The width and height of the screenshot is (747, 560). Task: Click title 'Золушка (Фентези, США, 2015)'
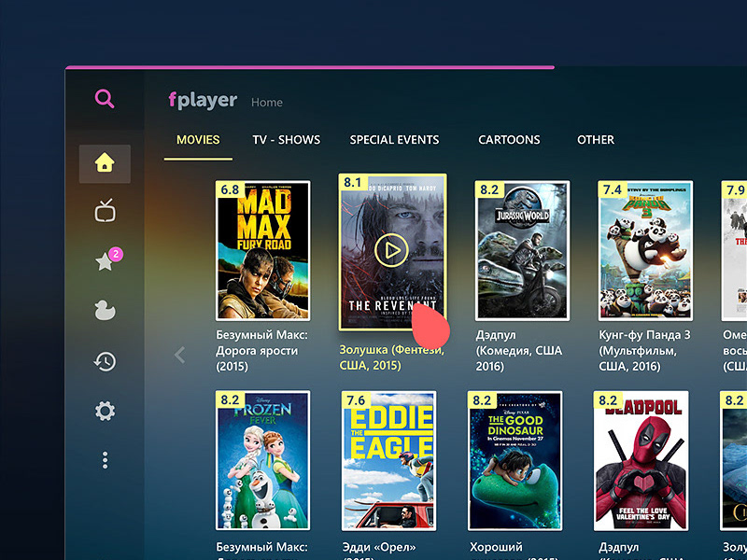[x=391, y=357]
